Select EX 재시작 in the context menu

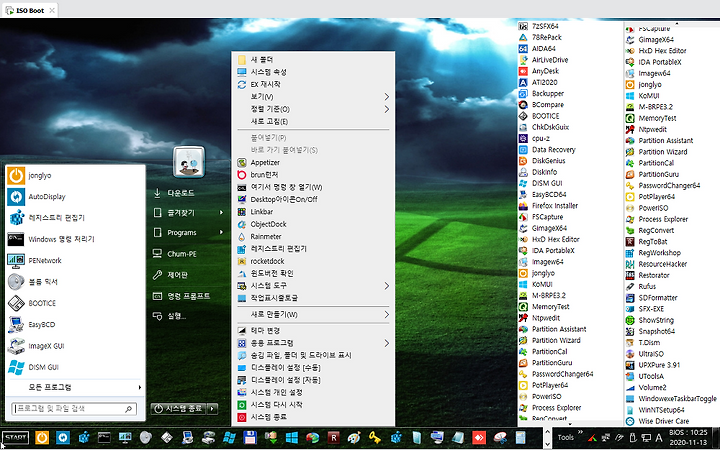313,84
